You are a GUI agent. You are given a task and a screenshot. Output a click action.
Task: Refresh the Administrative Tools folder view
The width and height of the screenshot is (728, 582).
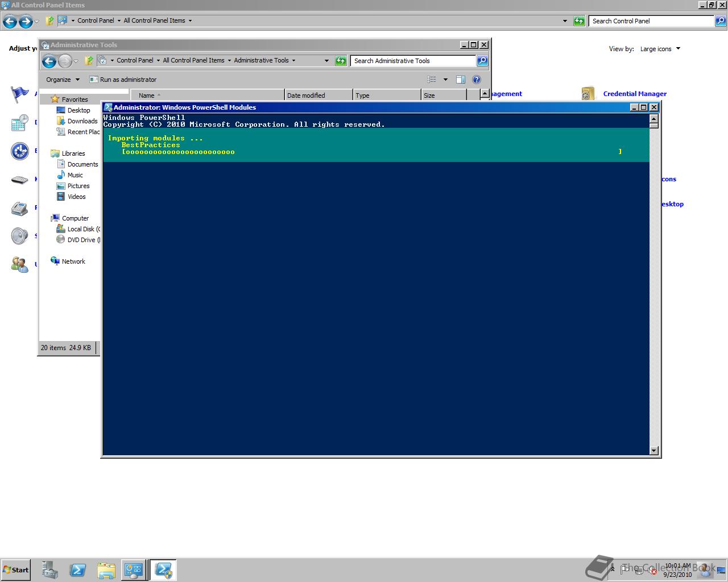[341, 61]
